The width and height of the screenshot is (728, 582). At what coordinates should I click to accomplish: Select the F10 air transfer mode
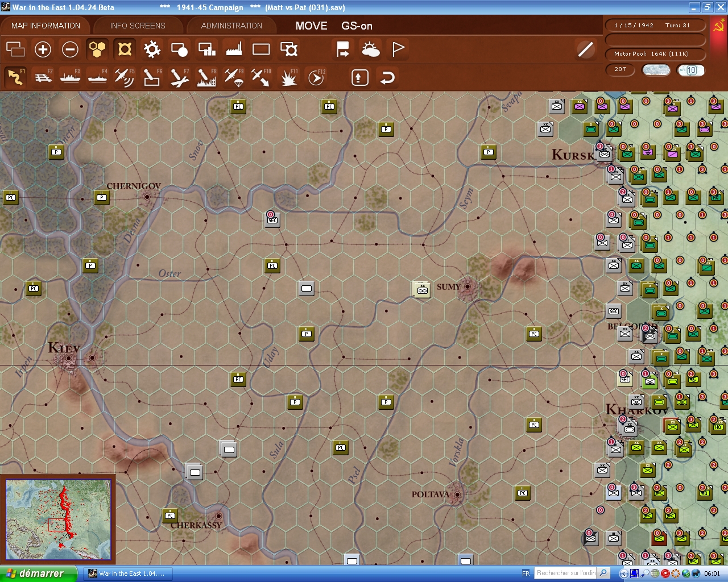[261, 77]
